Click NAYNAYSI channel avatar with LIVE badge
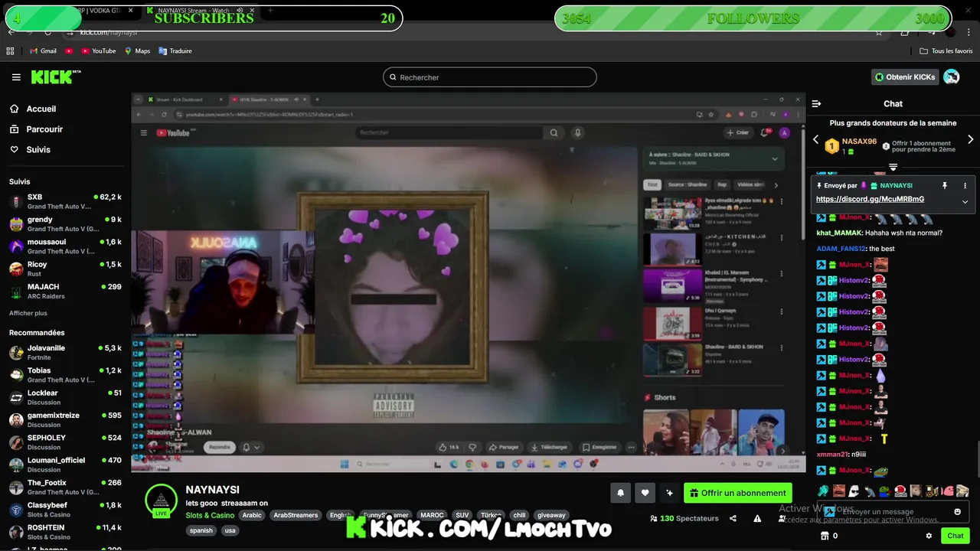Viewport: 980px width, 551px height. pos(161,500)
